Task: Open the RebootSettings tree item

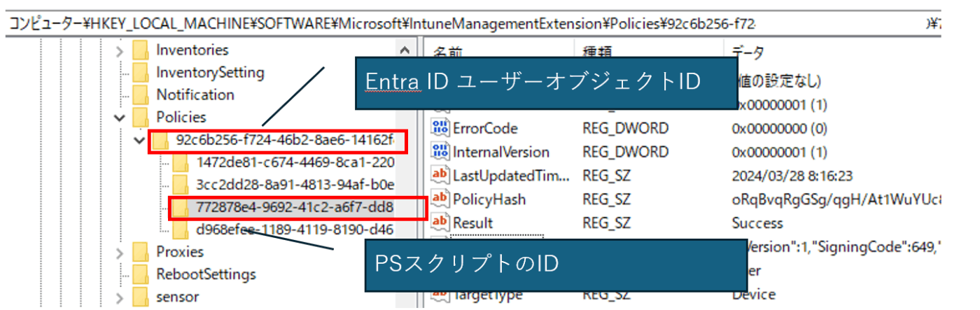Action: 206,274
